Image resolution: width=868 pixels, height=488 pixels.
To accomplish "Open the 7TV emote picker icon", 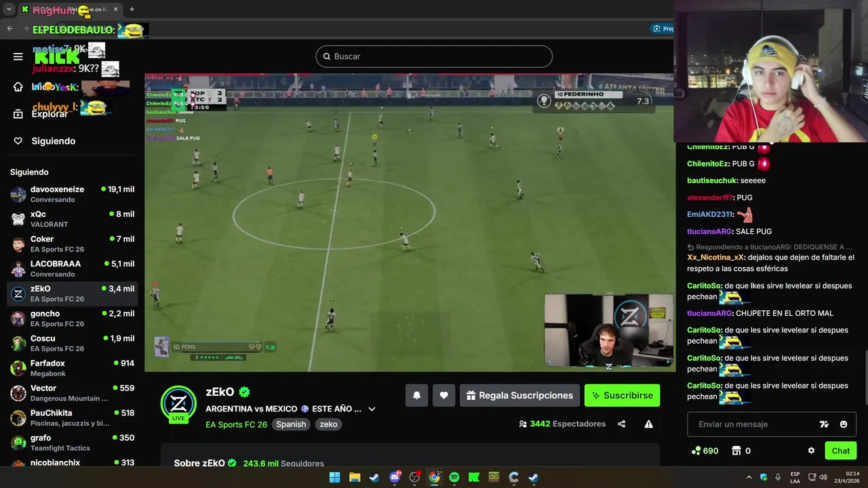I will (x=824, y=424).
